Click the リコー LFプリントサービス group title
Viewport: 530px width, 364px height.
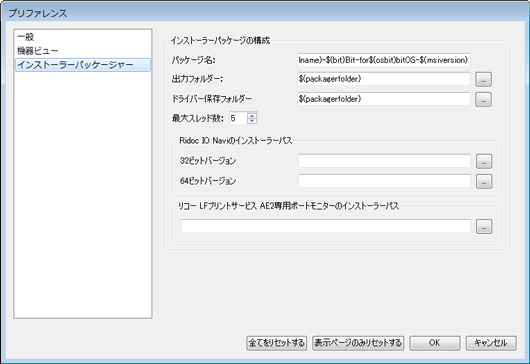288,206
